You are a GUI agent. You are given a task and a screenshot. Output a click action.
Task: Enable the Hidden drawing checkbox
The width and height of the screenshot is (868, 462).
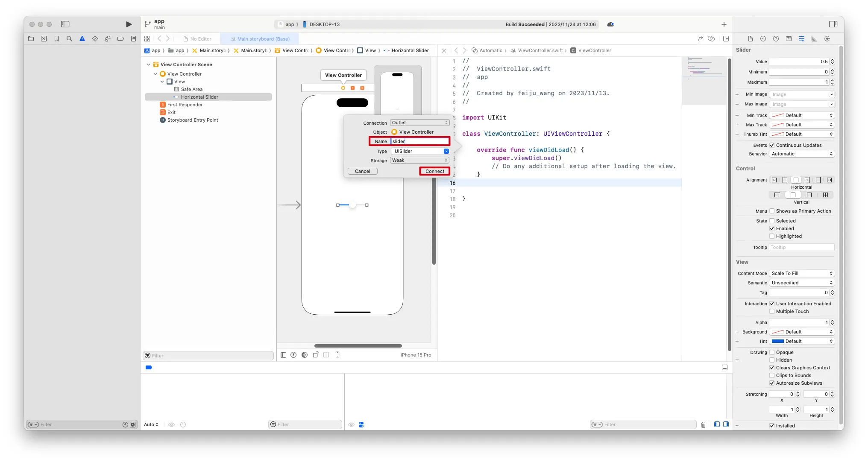pyautogui.click(x=772, y=360)
